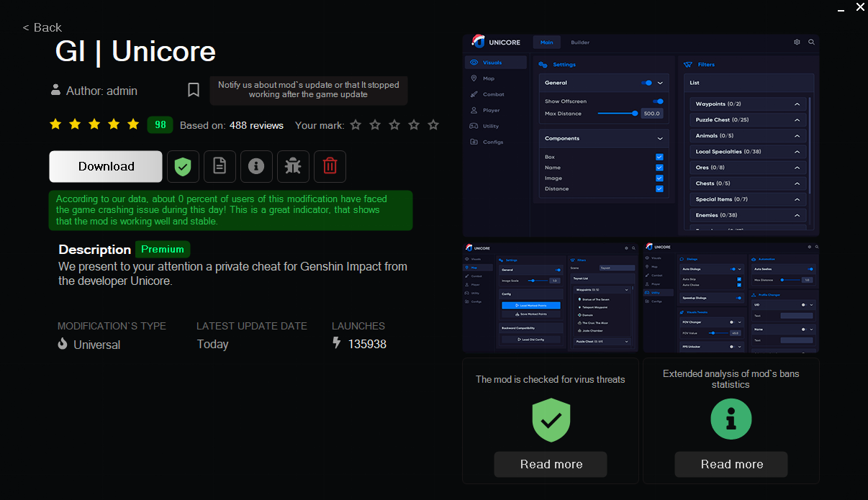
Task: Click the large green info circle icon
Action: pyautogui.click(x=731, y=419)
